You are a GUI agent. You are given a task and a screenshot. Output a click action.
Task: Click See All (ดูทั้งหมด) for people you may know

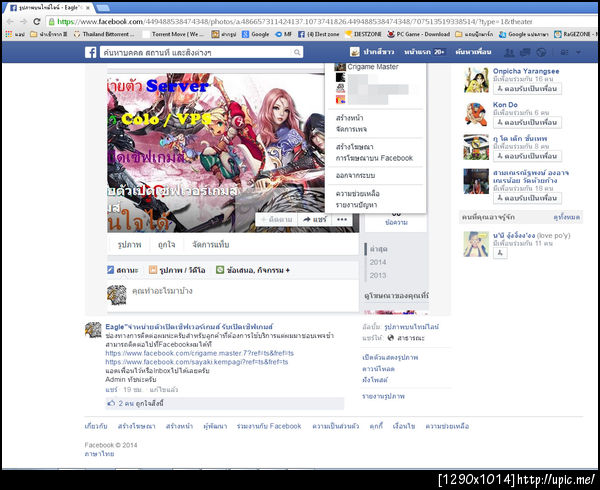click(567, 217)
